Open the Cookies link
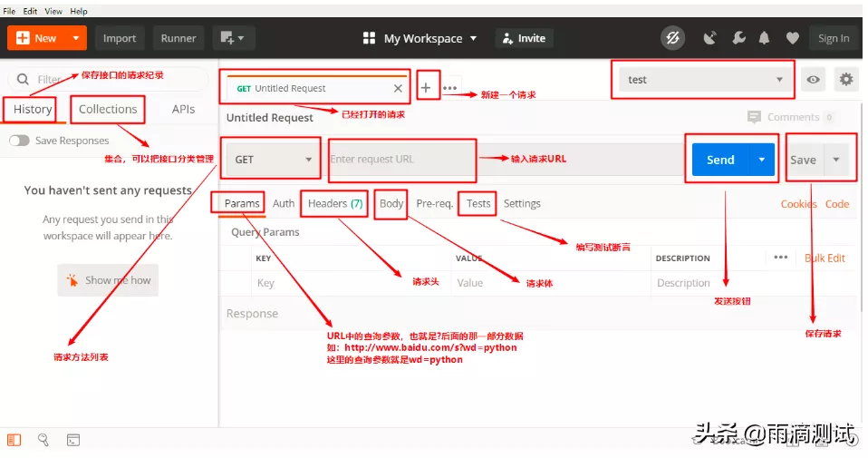Viewport: 868px width, 458px height. coord(799,204)
